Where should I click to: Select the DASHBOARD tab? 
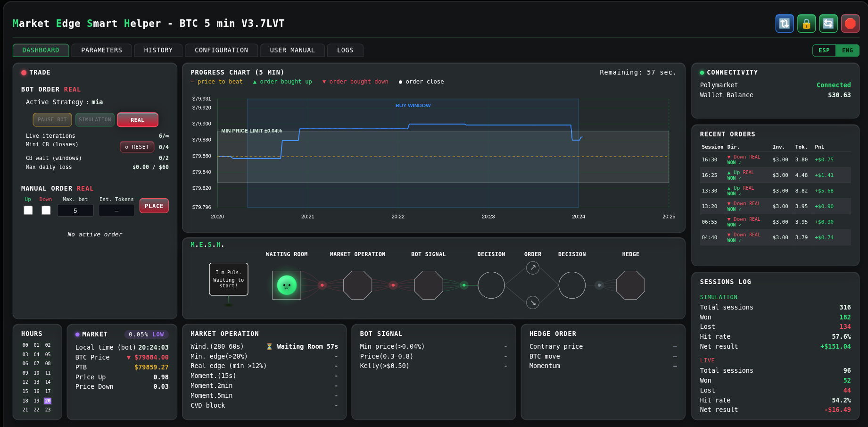click(x=41, y=50)
